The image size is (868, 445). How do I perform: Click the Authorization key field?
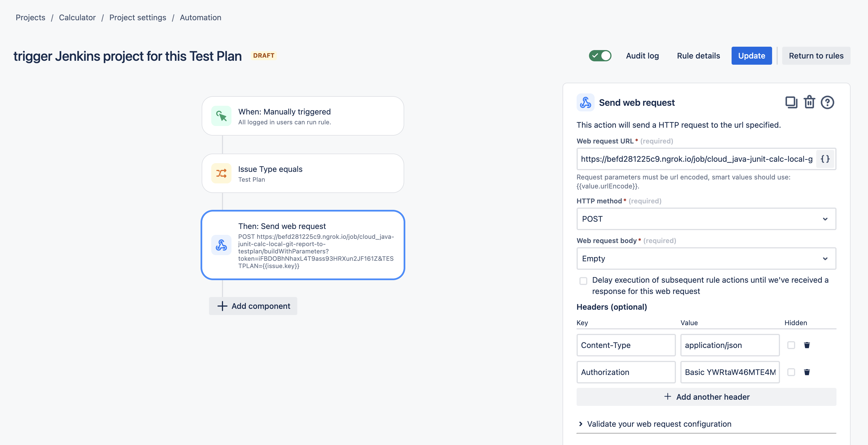coord(626,372)
